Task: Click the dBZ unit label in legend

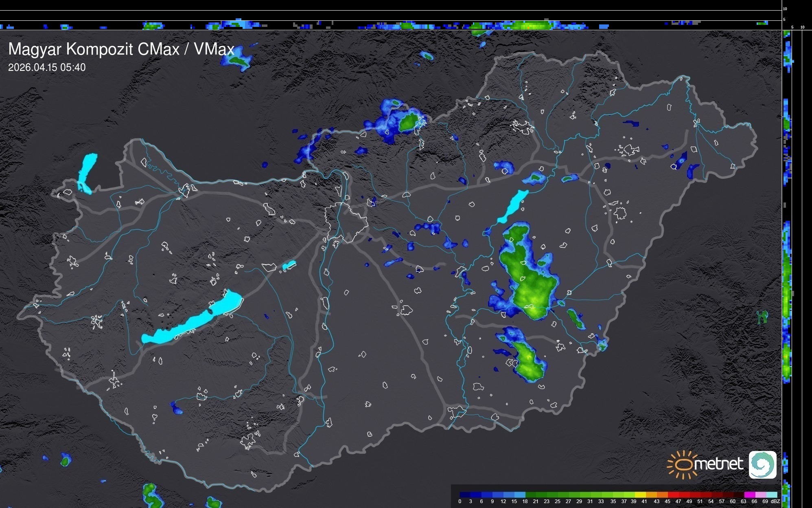Action: 775,501
